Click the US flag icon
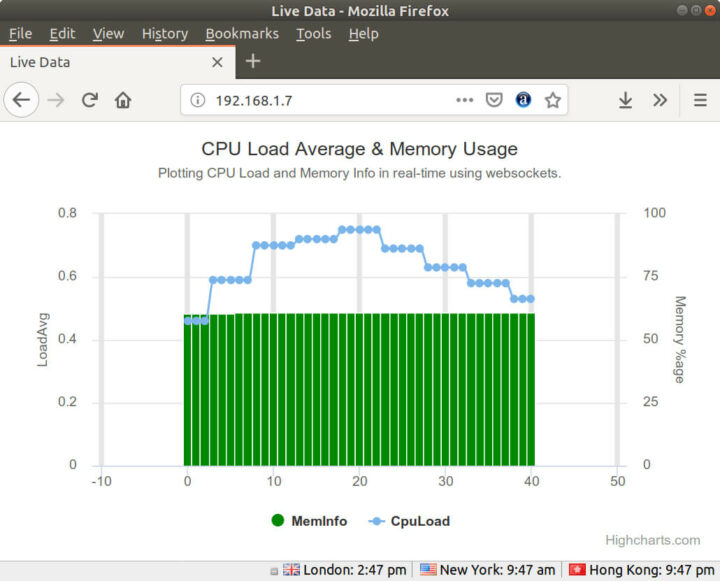Viewport: 720px width, 581px height. [428, 570]
